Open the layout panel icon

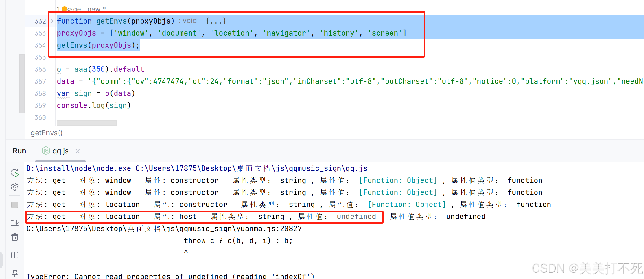(x=15, y=255)
